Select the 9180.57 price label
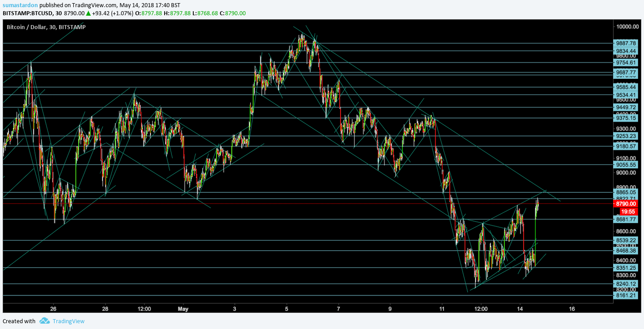Viewport: 644px width, 329px height. pyautogui.click(x=626, y=146)
